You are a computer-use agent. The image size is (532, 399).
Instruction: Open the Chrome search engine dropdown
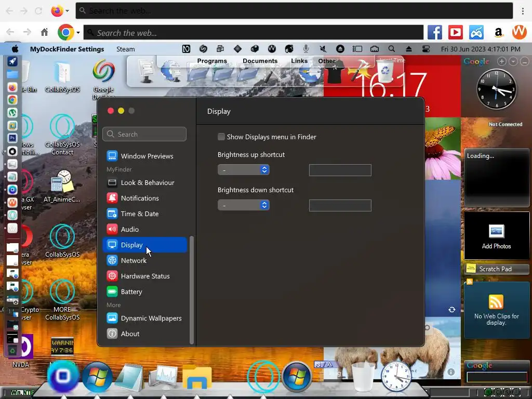(x=78, y=33)
